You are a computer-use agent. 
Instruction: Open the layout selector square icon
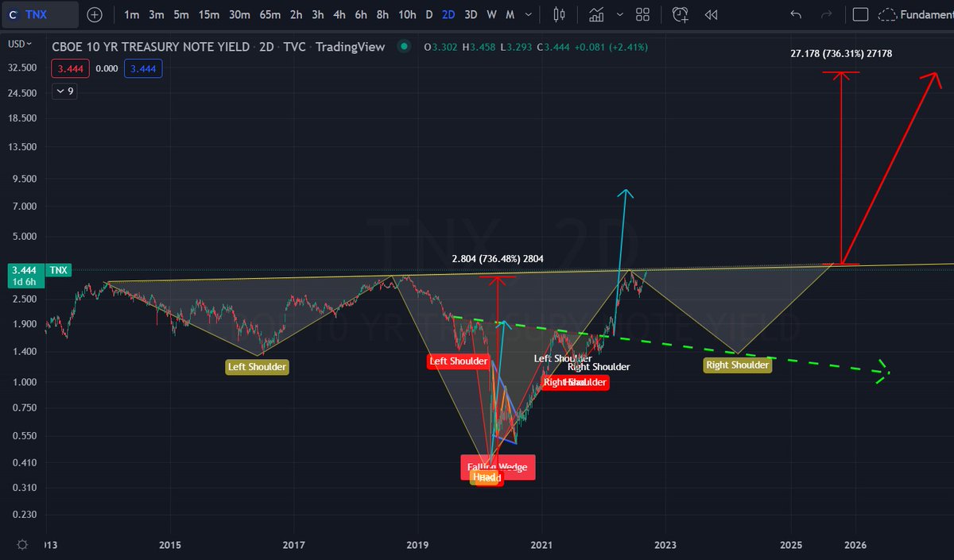click(x=860, y=14)
